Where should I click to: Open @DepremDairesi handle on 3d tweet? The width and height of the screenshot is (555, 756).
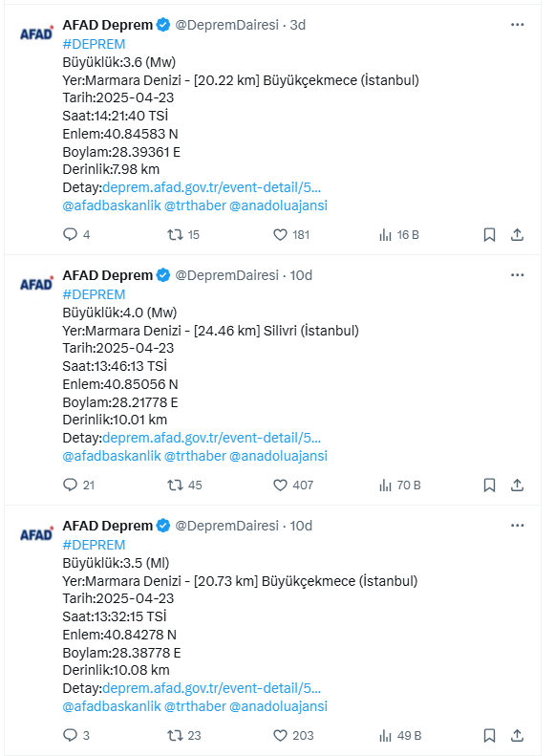pos(227,25)
